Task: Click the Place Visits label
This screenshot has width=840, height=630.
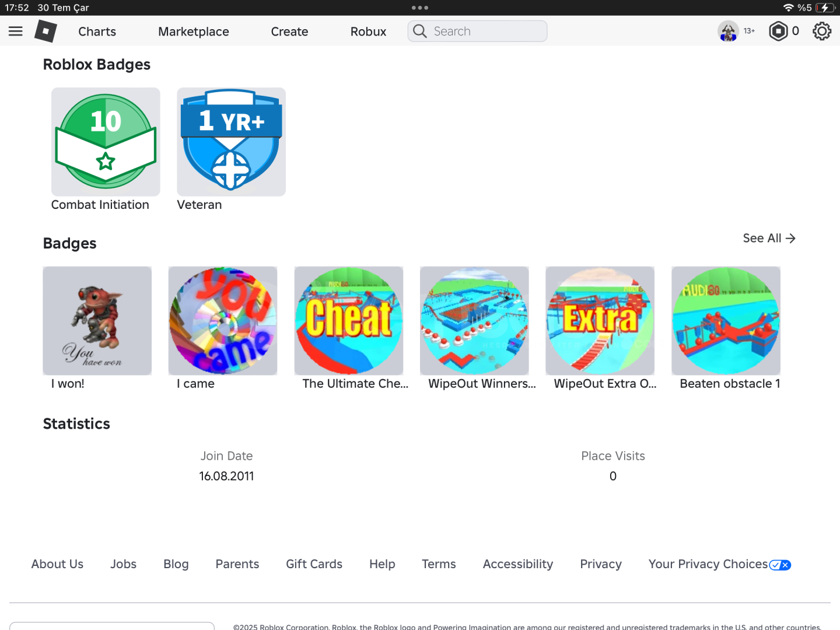Action: click(x=613, y=456)
